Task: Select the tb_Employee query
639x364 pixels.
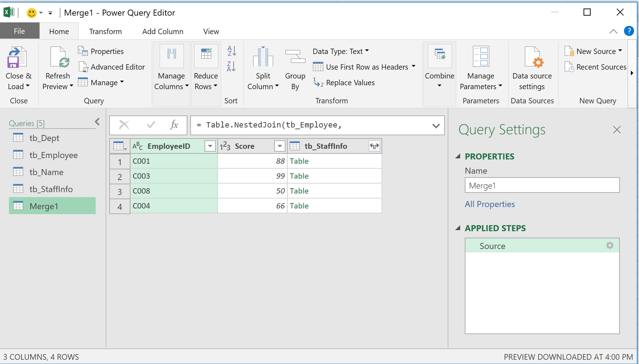Action: coord(53,155)
